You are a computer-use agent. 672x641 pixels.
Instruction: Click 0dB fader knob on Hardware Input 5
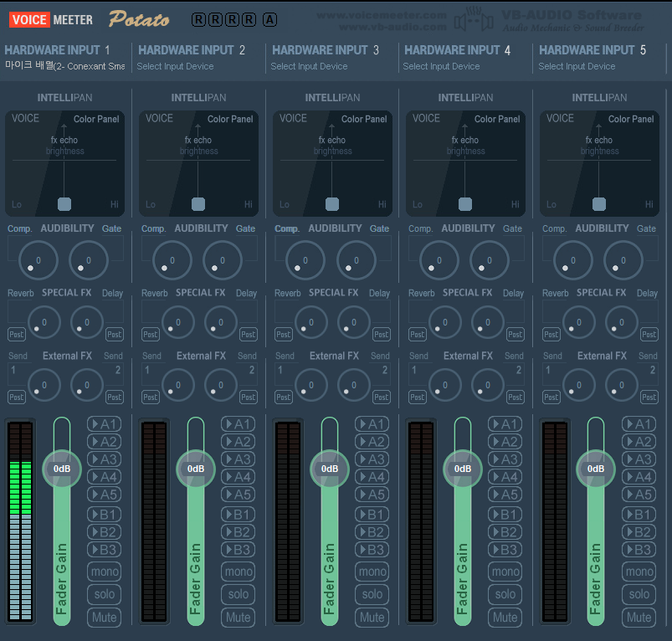coord(596,469)
